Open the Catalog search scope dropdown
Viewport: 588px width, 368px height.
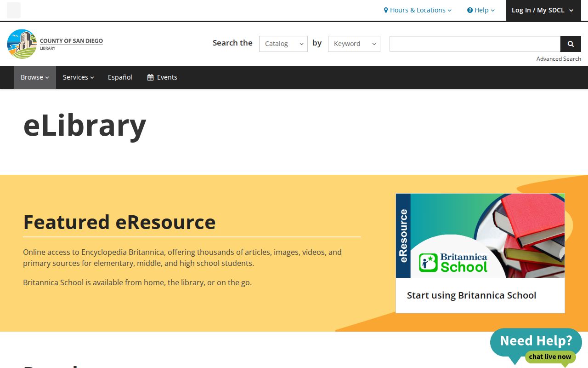283,44
